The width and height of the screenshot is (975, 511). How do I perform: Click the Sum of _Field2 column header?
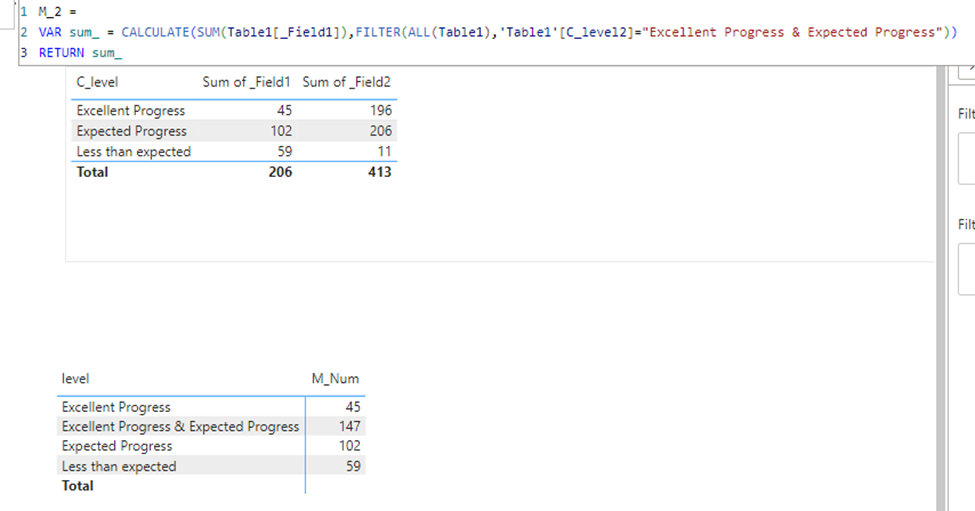tap(346, 82)
